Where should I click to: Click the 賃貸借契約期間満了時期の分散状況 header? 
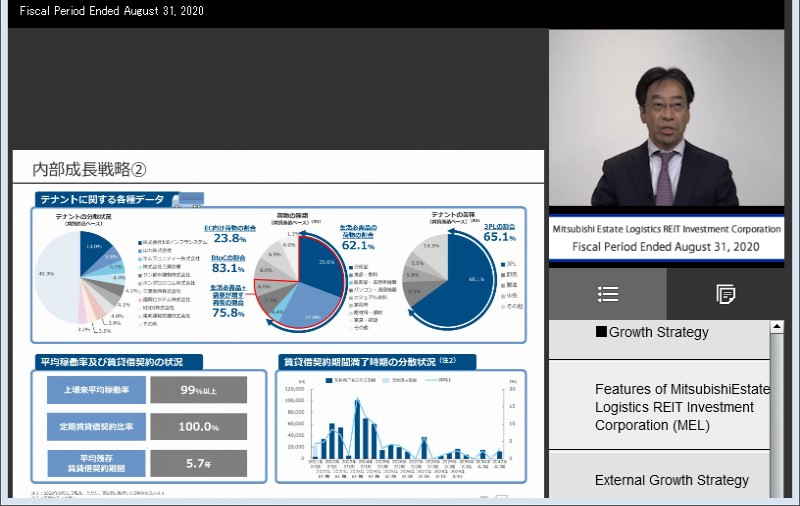pos(377,362)
